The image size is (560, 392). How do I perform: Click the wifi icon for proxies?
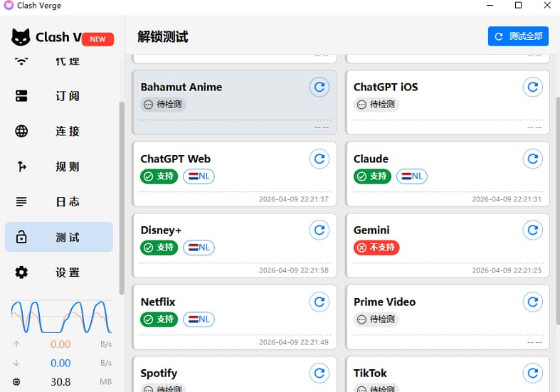tap(21, 61)
